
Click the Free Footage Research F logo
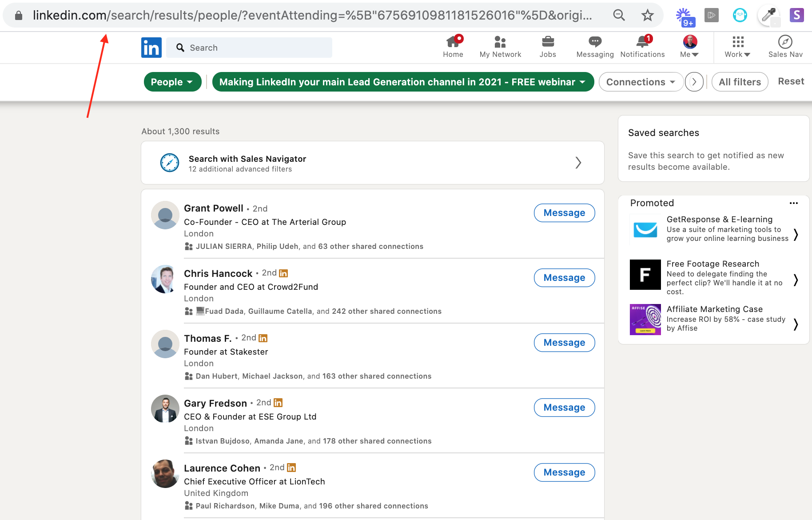[x=645, y=275]
